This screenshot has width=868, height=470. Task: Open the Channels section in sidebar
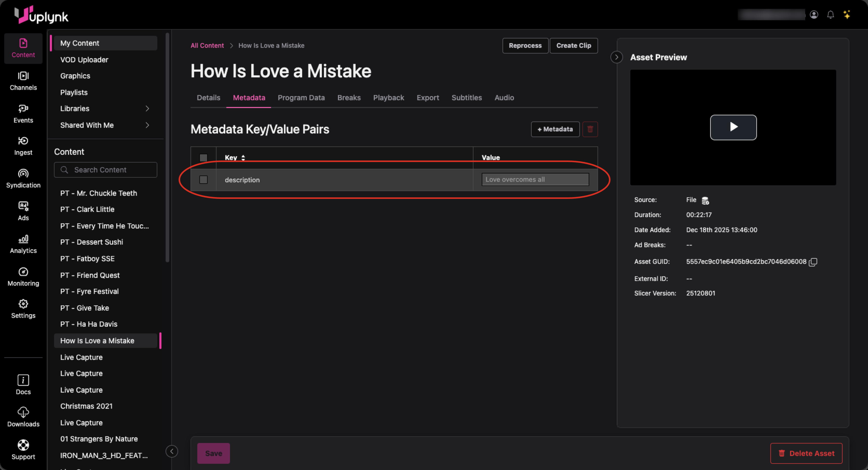23,81
